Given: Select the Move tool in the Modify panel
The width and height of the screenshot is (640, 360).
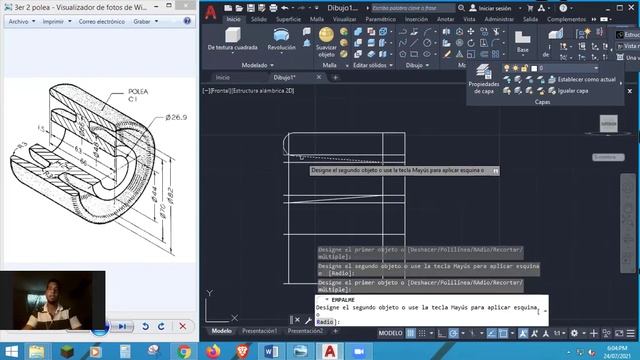Looking at the screenshot, I should tap(471, 31).
